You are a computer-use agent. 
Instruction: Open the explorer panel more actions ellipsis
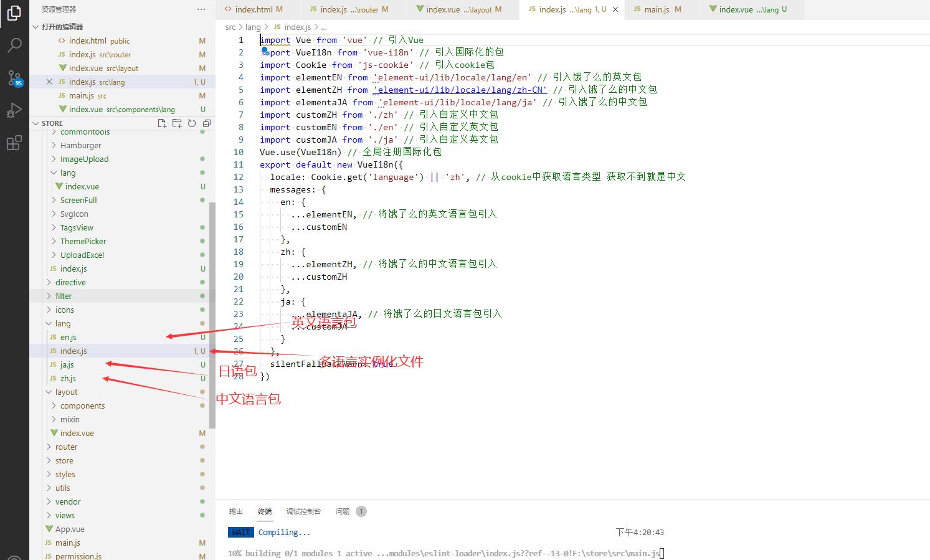point(201,9)
